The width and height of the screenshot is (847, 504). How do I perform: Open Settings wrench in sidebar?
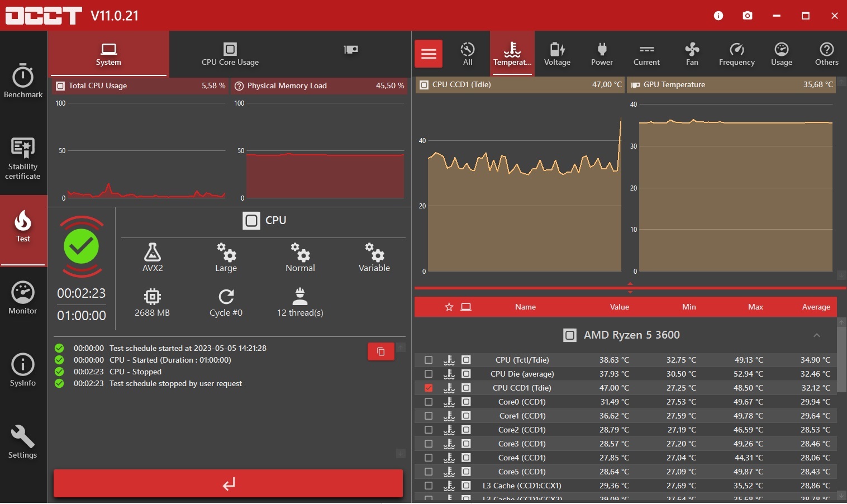tap(23, 442)
